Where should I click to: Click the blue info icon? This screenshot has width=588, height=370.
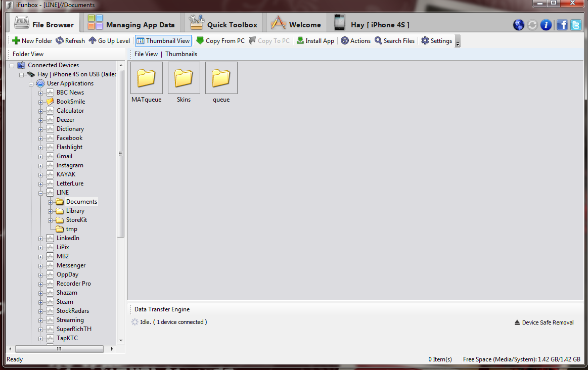pos(546,25)
